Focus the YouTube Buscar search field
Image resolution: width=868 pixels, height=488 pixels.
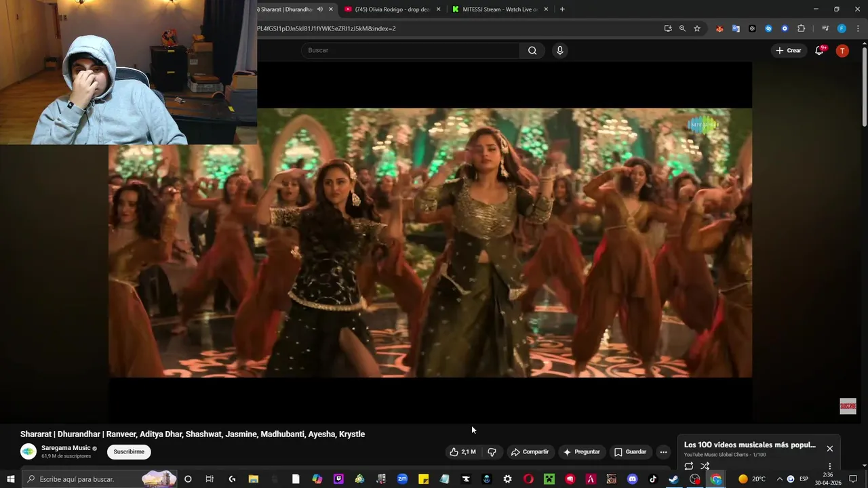tap(410, 50)
